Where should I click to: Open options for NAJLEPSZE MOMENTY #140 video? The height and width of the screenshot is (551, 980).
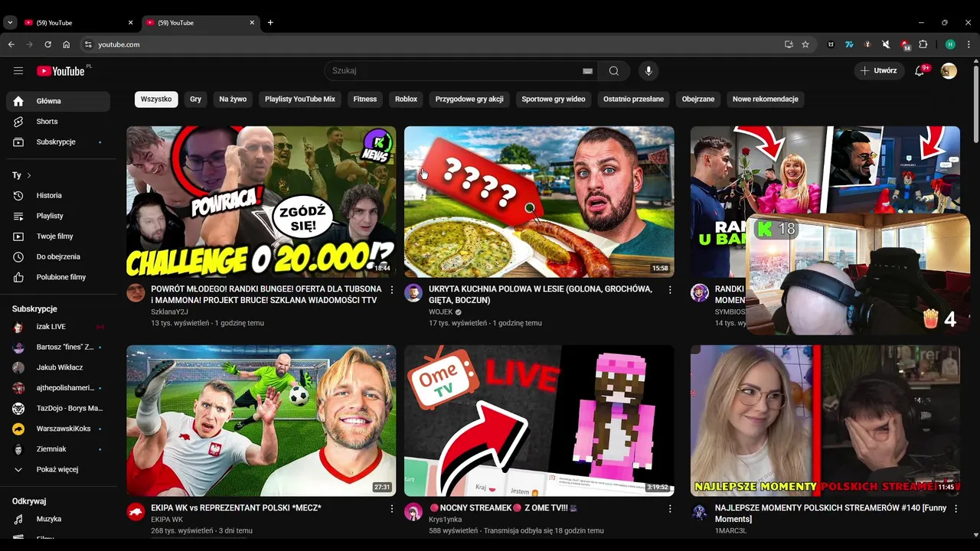pyautogui.click(x=955, y=509)
